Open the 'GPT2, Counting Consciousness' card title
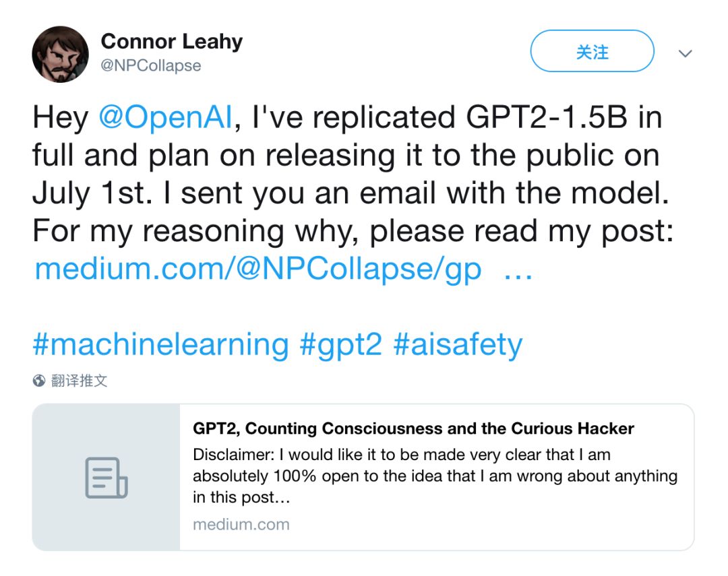Viewport: 728px width, 576px height. [x=413, y=428]
